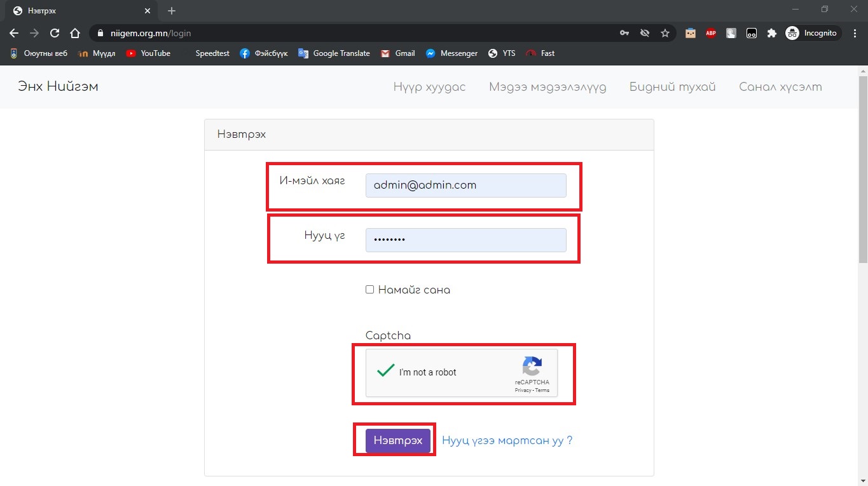The width and height of the screenshot is (868, 486).
Task: Click the I'm not a robot checkbox
Action: [385, 372]
